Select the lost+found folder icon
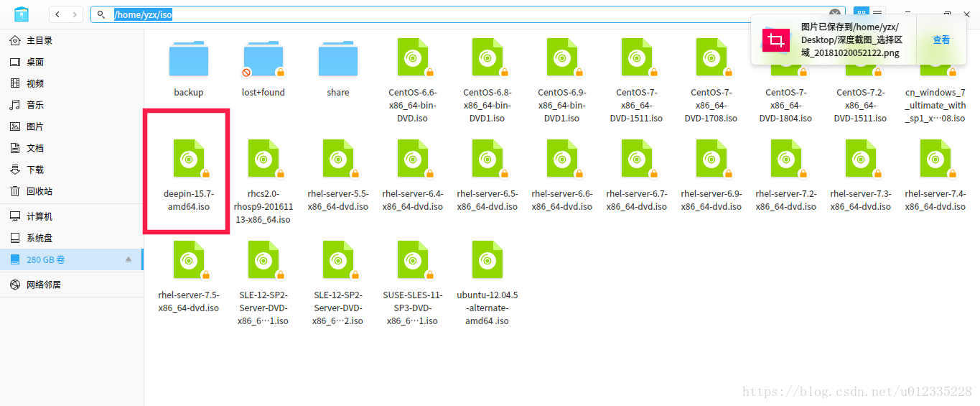980x406 pixels. [x=263, y=57]
